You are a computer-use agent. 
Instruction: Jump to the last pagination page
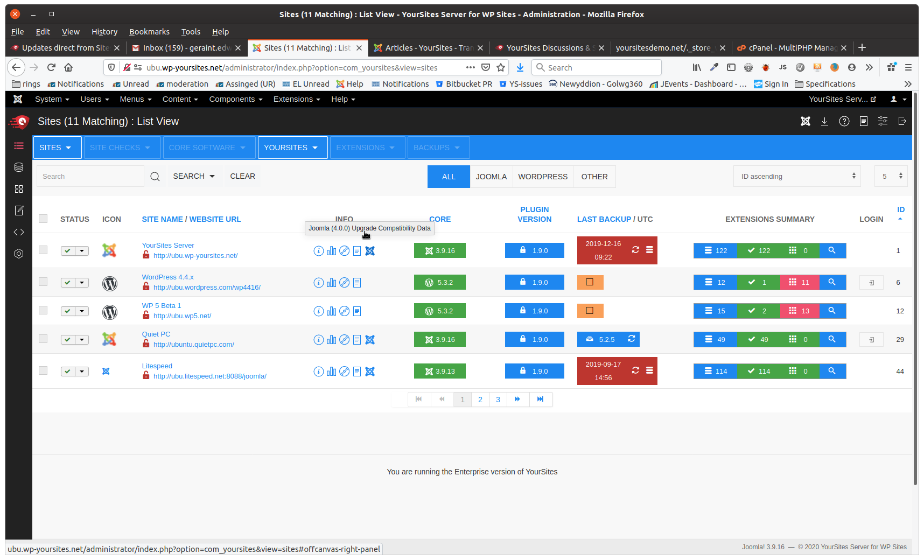pos(541,400)
